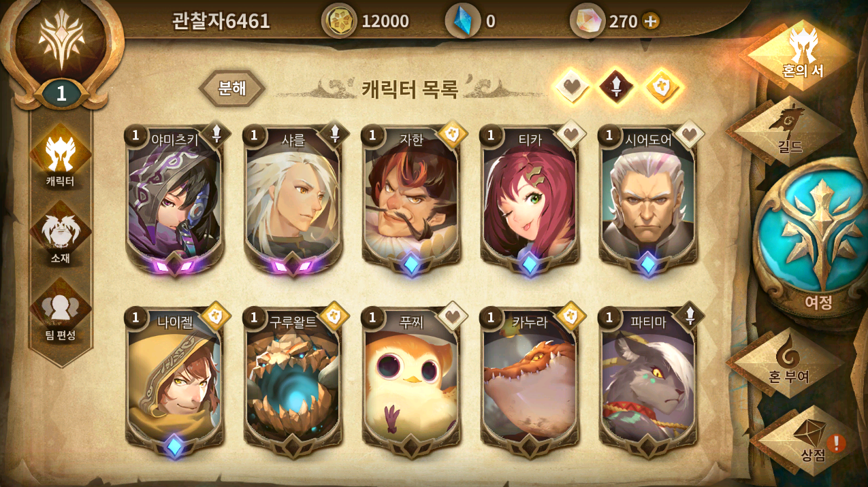Choose the 푸찌 owl character card
Screen dimensions: 868x487
[412, 382]
